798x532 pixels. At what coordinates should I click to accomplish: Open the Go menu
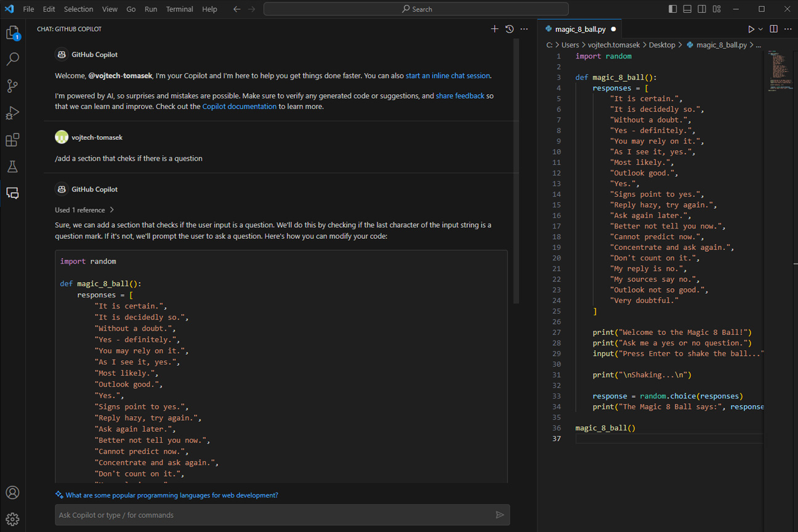click(x=131, y=9)
